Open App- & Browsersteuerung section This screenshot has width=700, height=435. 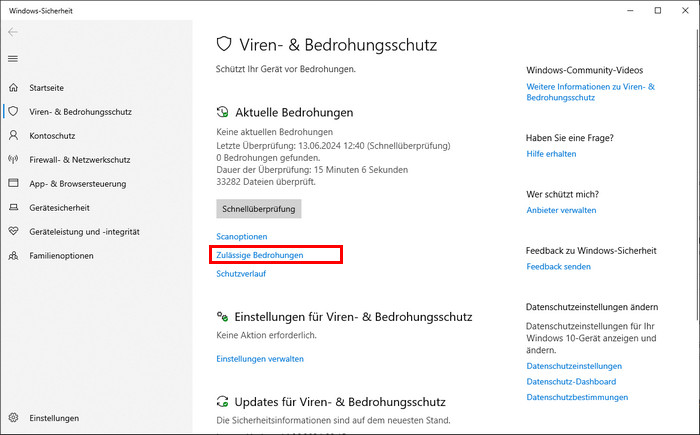[78, 184]
